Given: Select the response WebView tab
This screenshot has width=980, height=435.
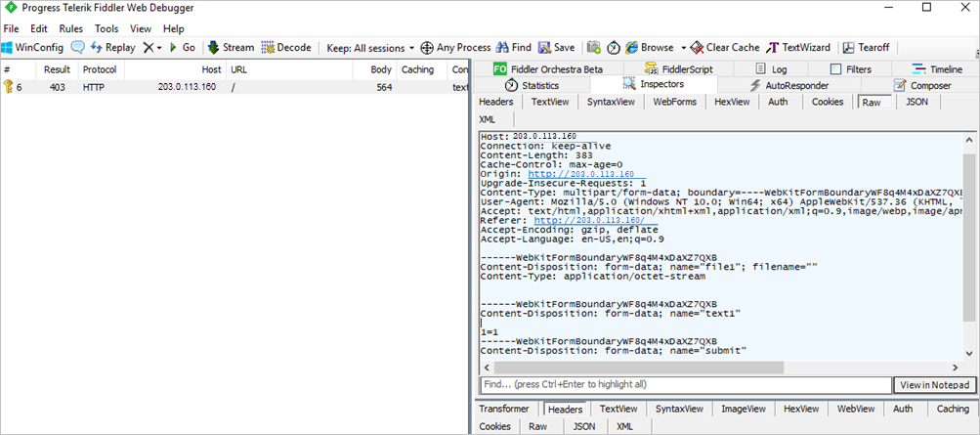Looking at the screenshot, I should coord(856,409).
